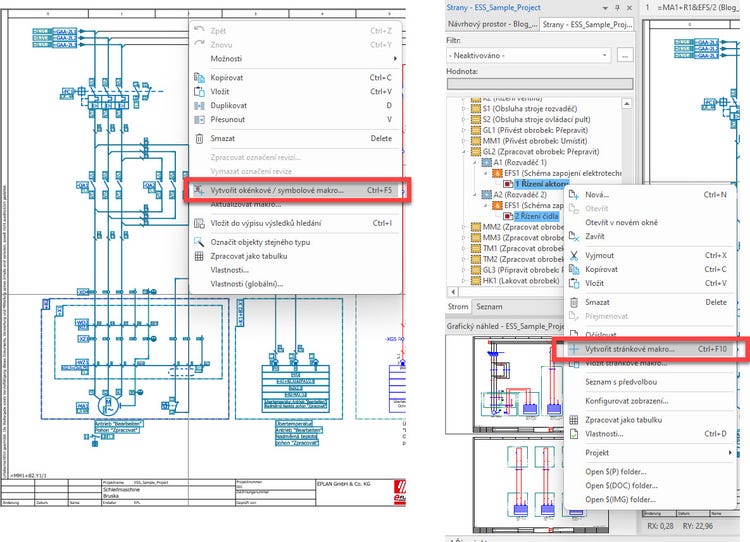Image resolution: width=750 pixels, height=542 pixels.
Task: Click the Duplikovat icon
Action: click(200, 105)
